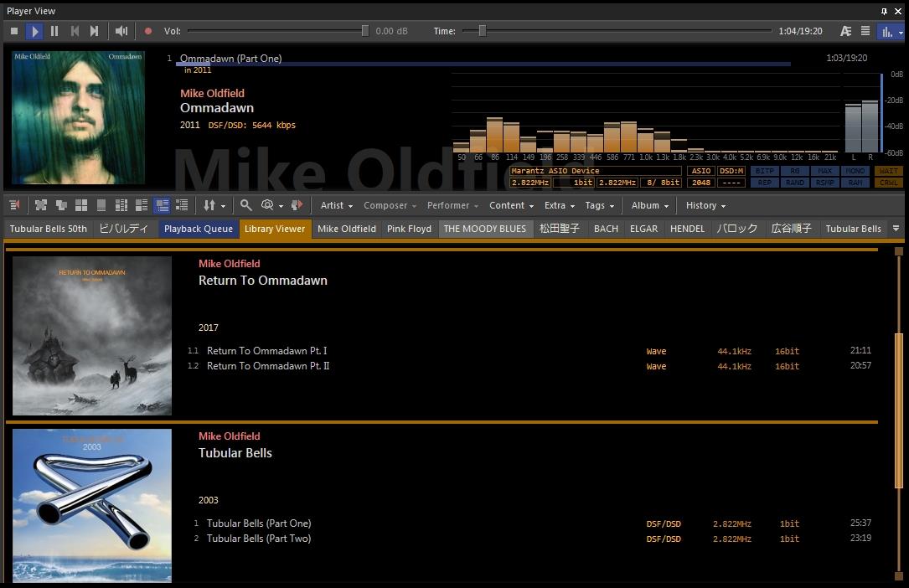Viewport: 909px width, 588px height.
Task: Open the Content dropdown
Action: coord(511,206)
